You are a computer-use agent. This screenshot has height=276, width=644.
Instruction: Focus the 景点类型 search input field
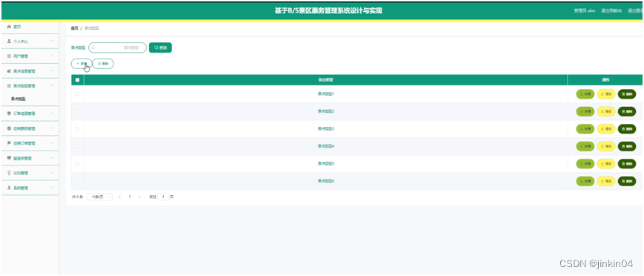(x=118, y=47)
